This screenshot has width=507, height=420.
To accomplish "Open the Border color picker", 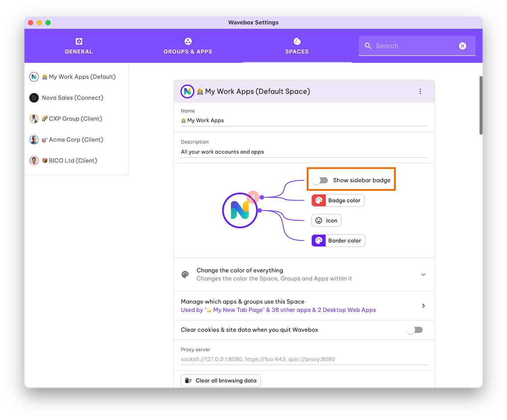I will [338, 241].
